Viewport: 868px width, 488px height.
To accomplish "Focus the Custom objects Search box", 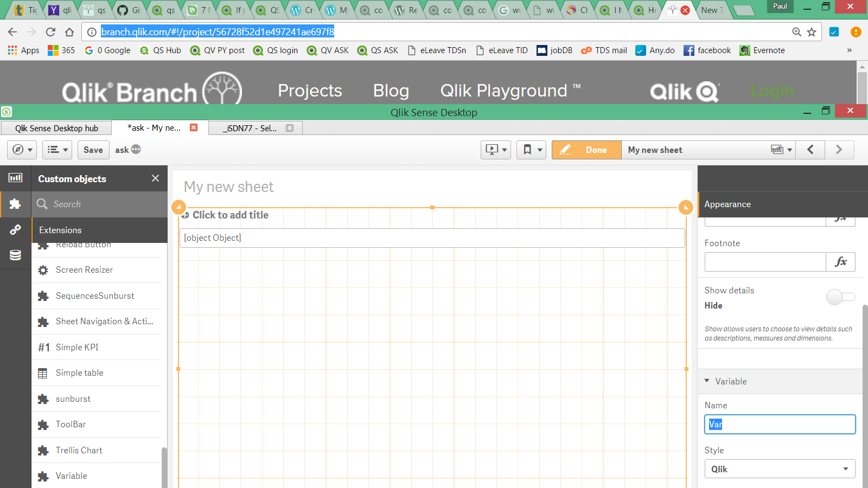I will (99, 204).
